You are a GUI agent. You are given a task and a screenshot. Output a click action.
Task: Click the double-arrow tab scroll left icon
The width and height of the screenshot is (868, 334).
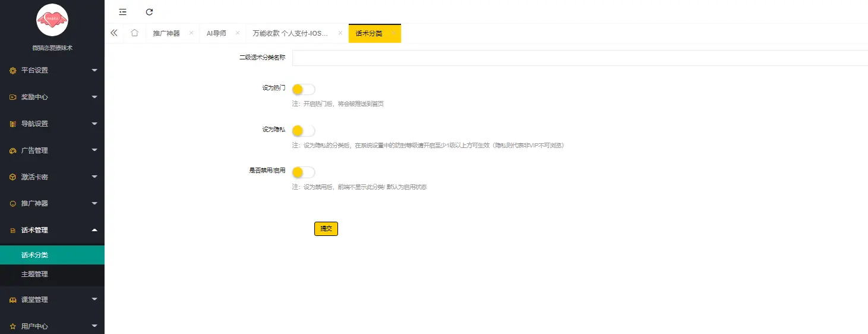pos(114,33)
